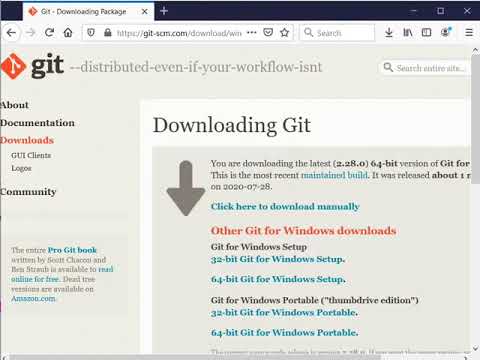Image resolution: width=480 pixels, height=360 pixels.
Task: Click the Downloading Git heading
Action: 232,125
